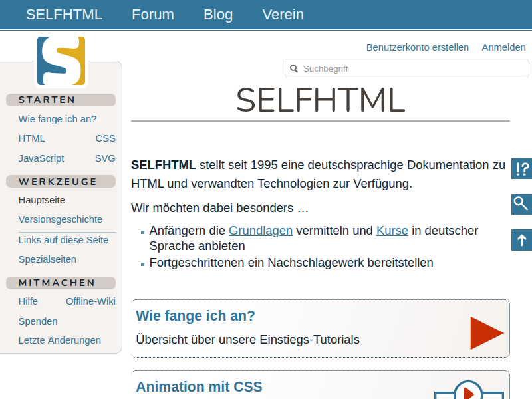The width and height of the screenshot is (532, 399).
Task: Click the red play arrow in Wie fange ich an card
Action: [487, 333]
